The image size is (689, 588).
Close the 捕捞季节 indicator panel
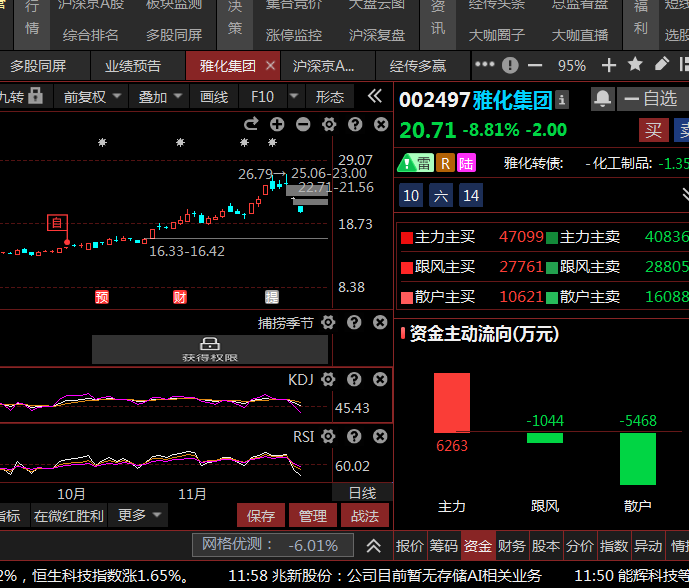tap(380, 323)
